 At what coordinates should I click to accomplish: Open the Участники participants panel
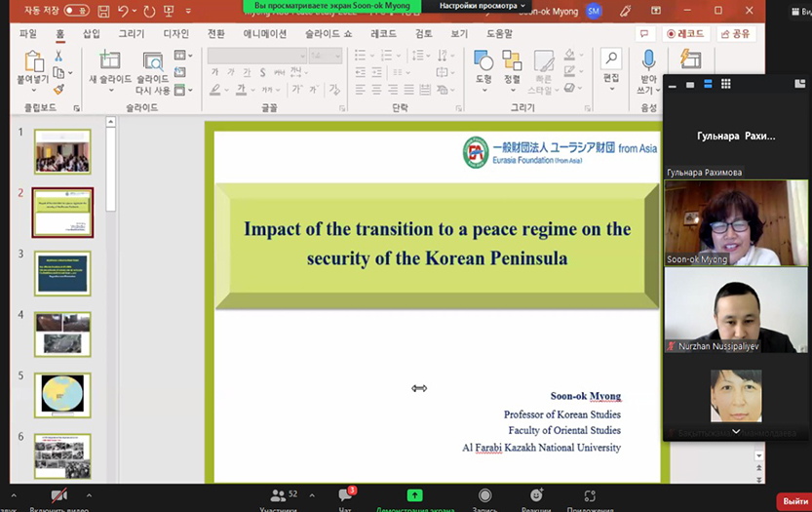point(285,497)
